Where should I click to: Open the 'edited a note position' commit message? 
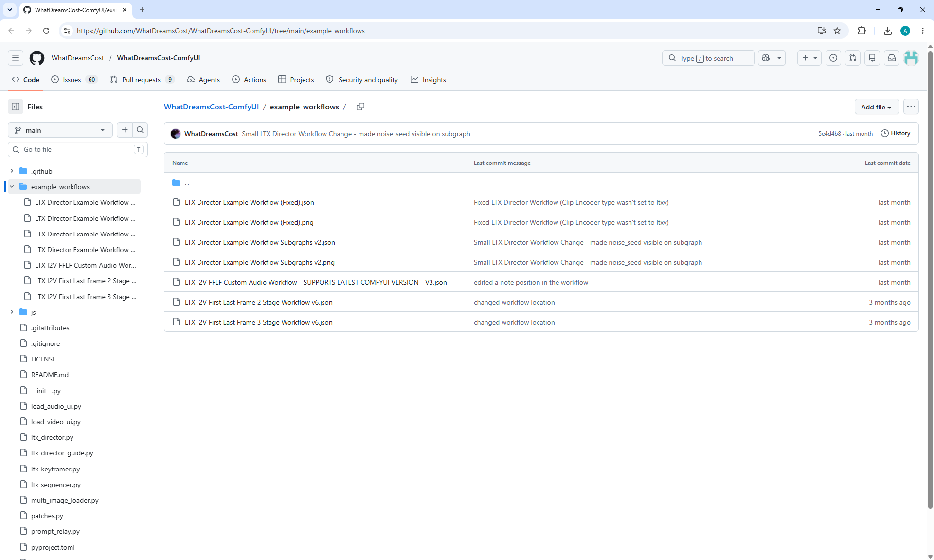point(531,282)
